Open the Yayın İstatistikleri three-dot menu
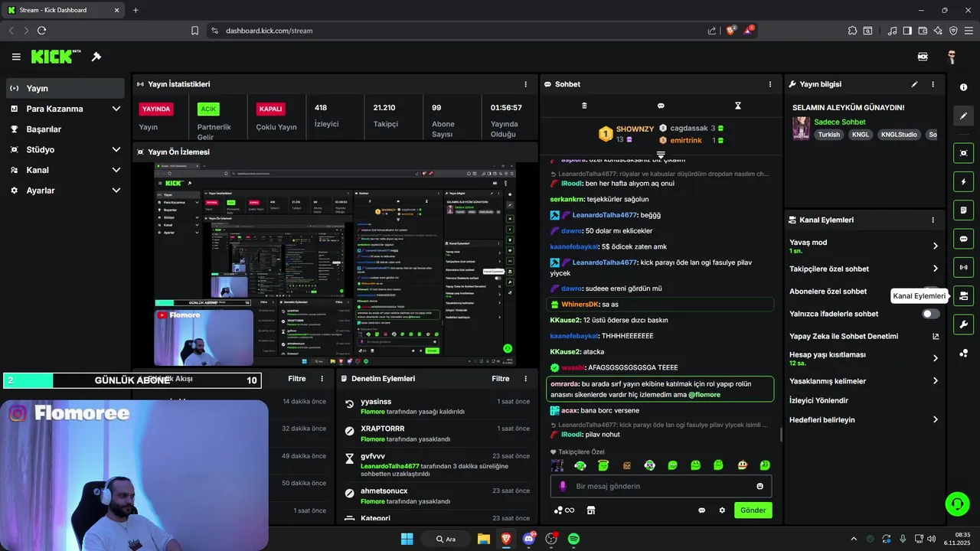 (525, 84)
